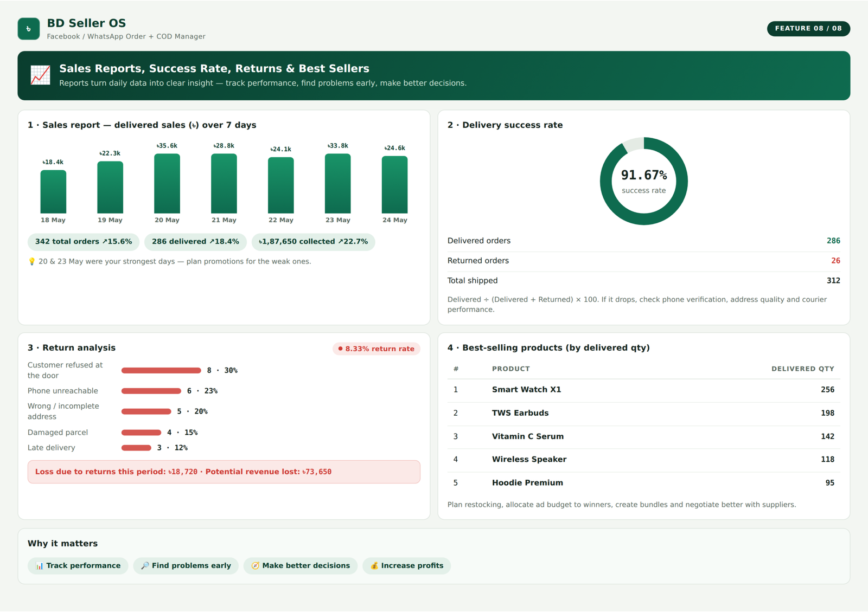Viewport: 868px width, 612px height.
Task: Click the ৳1,87,650 collected chip
Action: point(313,242)
